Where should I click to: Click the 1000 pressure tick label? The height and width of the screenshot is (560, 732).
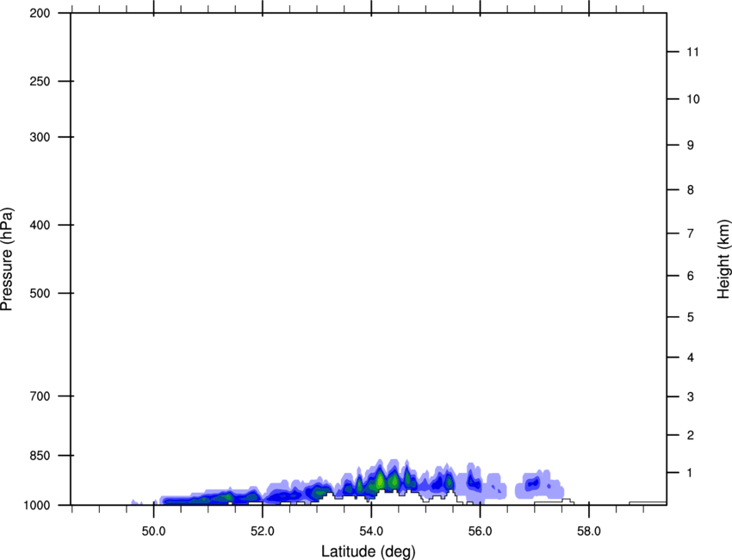click(x=37, y=505)
